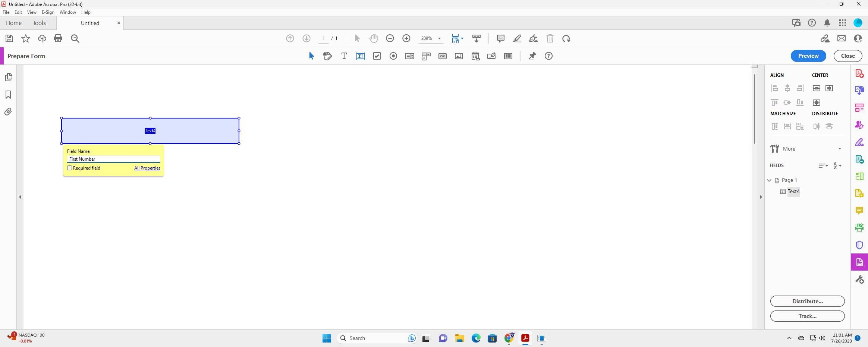Enable the Required field checkbox
The height and width of the screenshot is (347, 868).
[x=70, y=168]
